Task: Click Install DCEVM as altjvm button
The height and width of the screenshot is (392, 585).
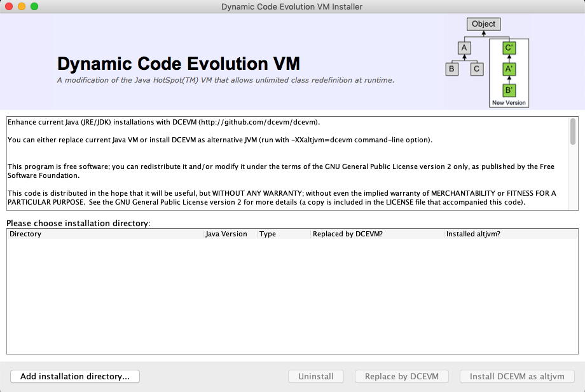Action: coord(517,376)
